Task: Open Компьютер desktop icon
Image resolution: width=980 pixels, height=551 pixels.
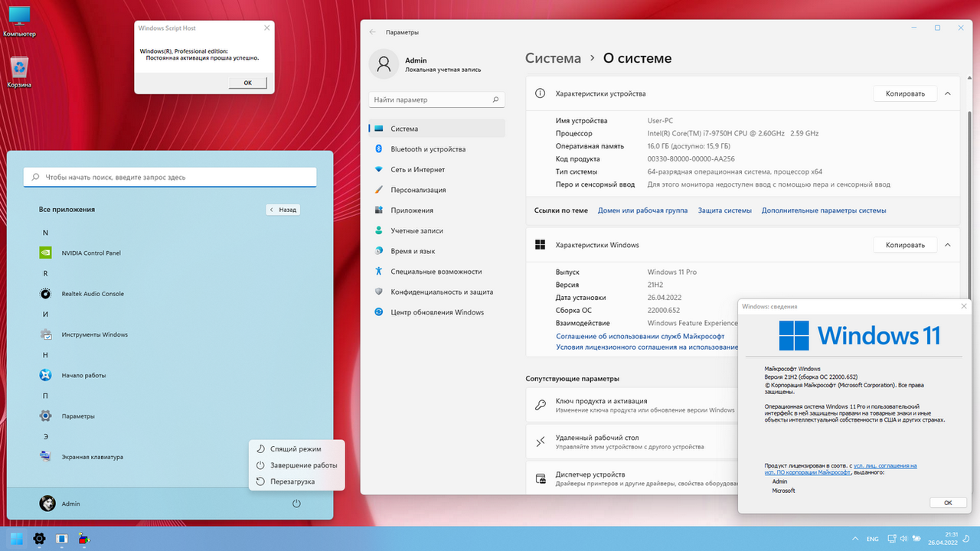Action: click(x=19, y=22)
